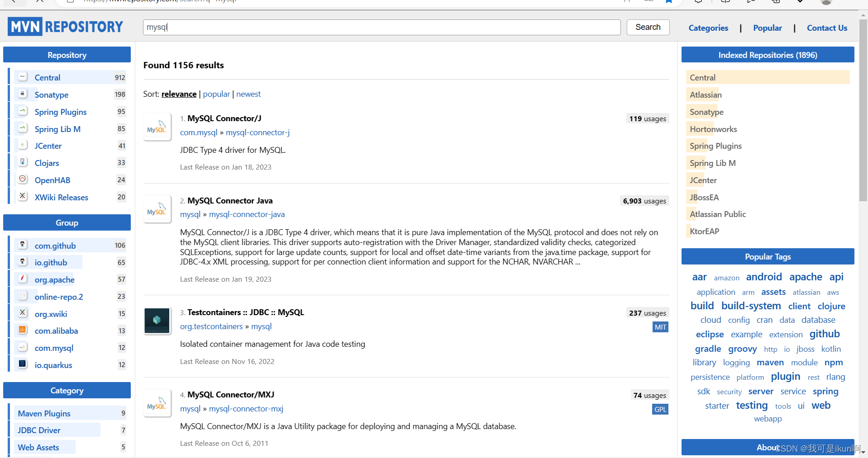The height and width of the screenshot is (458, 868).
Task: Filter results by com.github group
Action: [x=55, y=246]
